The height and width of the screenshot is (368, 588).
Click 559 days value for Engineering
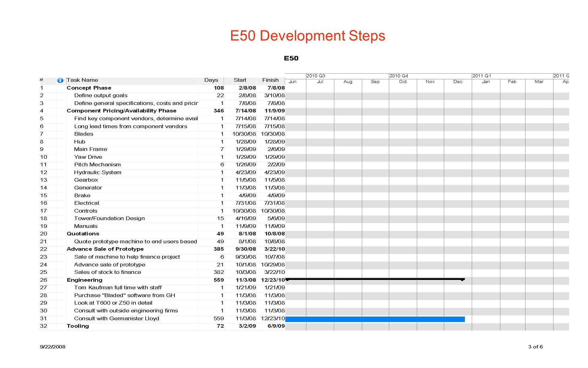pos(219,280)
